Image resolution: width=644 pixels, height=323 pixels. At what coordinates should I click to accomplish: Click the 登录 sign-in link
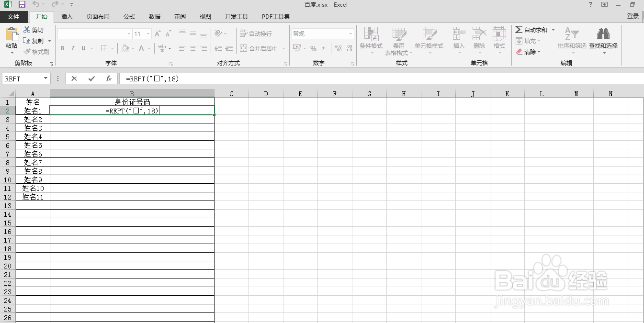[x=633, y=16]
